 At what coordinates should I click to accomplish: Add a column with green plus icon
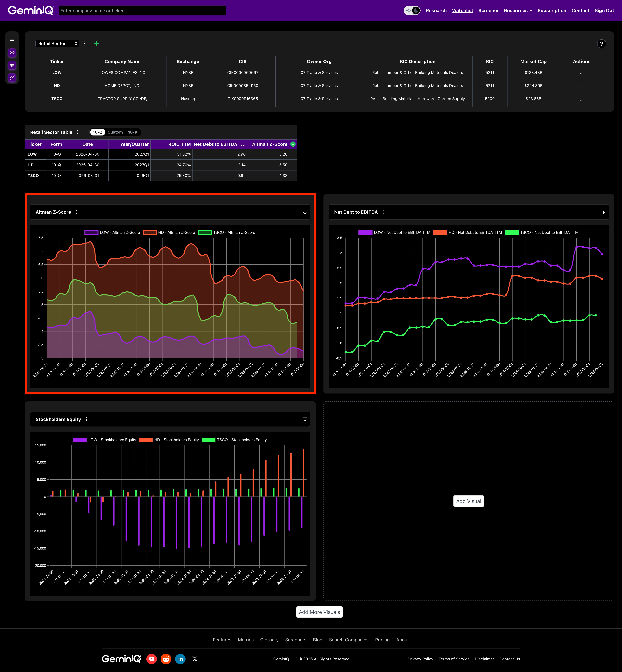[x=293, y=144]
